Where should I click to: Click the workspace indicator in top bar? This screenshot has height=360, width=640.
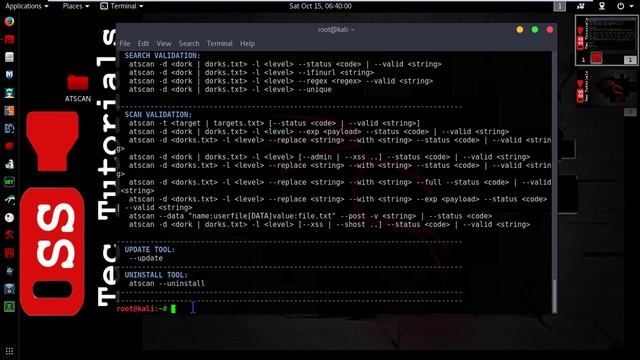(x=560, y=6)
